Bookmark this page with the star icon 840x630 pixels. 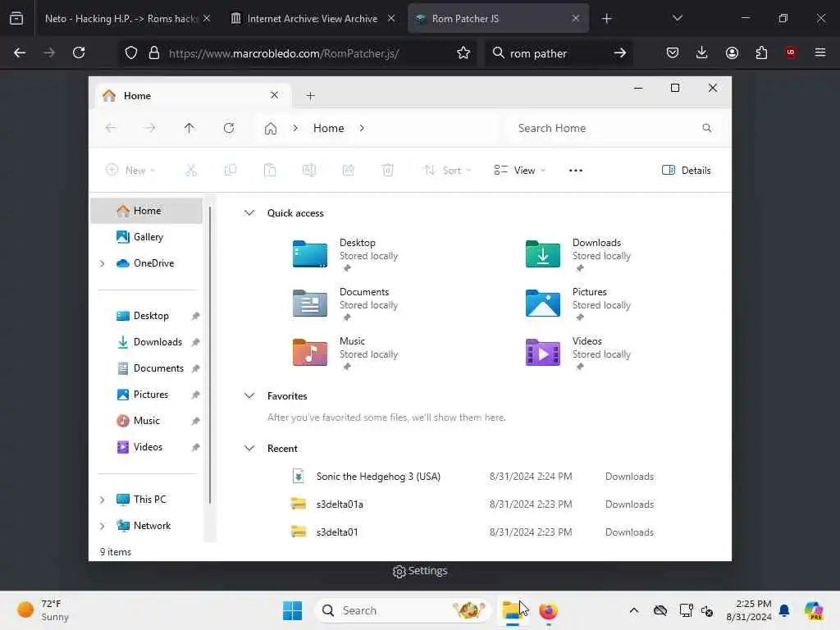point(463,53)
